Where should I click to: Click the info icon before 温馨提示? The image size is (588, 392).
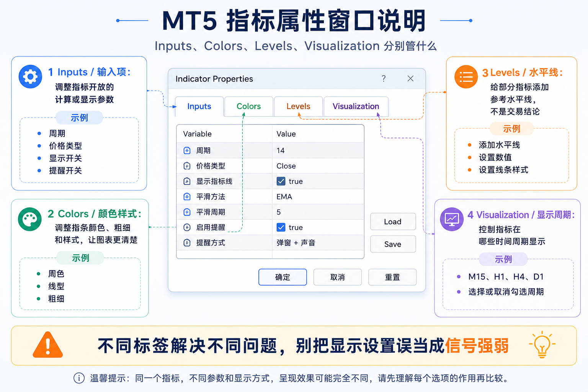(79, 378)
